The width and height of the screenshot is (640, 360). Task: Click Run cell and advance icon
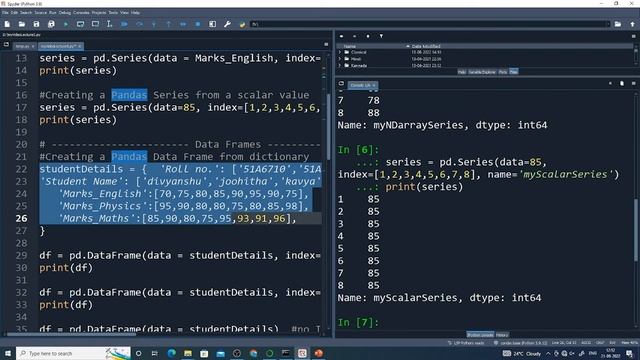click(x=95, y=24)
